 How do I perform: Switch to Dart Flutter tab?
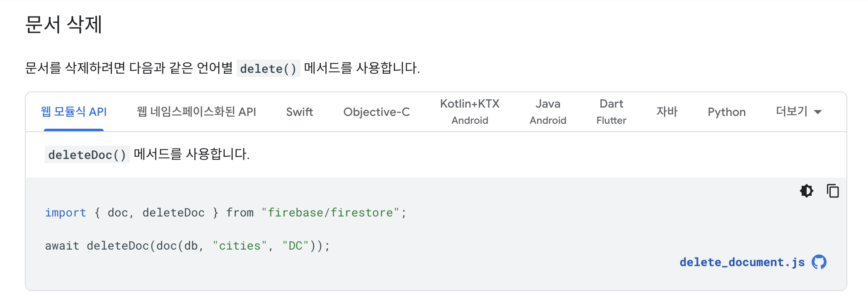pos(611,112)
